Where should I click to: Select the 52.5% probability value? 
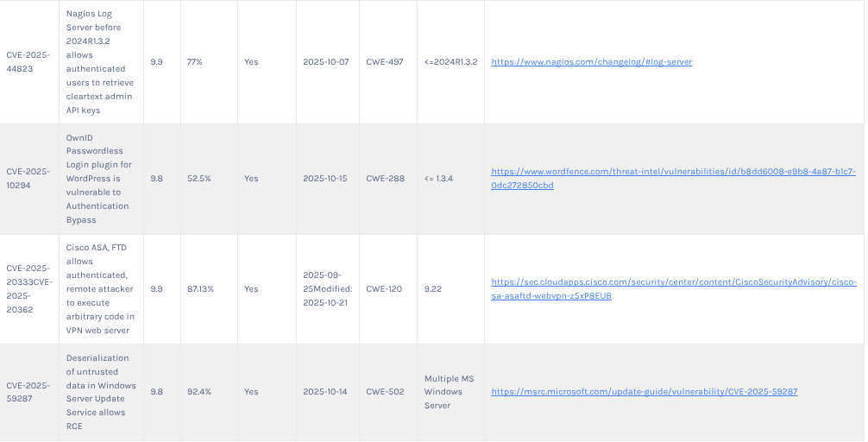(199, 179)
